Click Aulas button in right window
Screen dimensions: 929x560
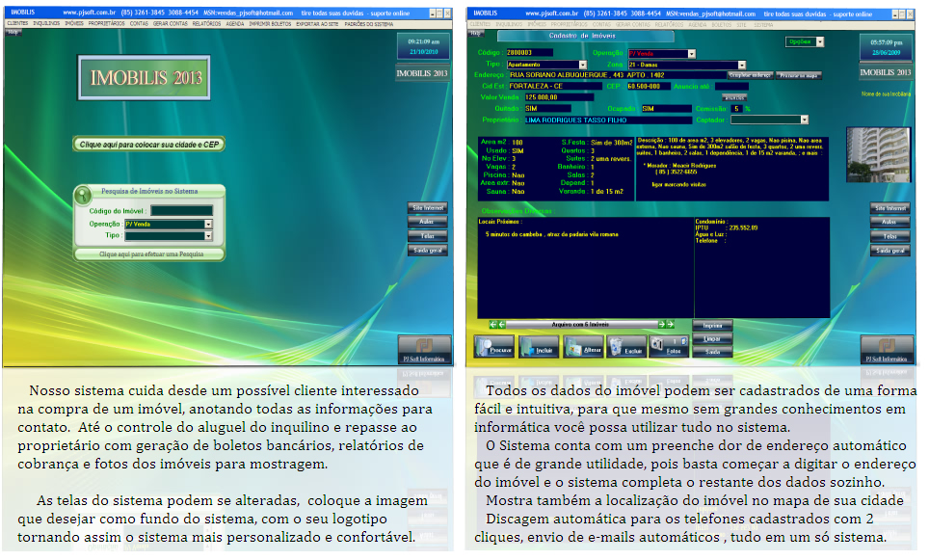890,222
